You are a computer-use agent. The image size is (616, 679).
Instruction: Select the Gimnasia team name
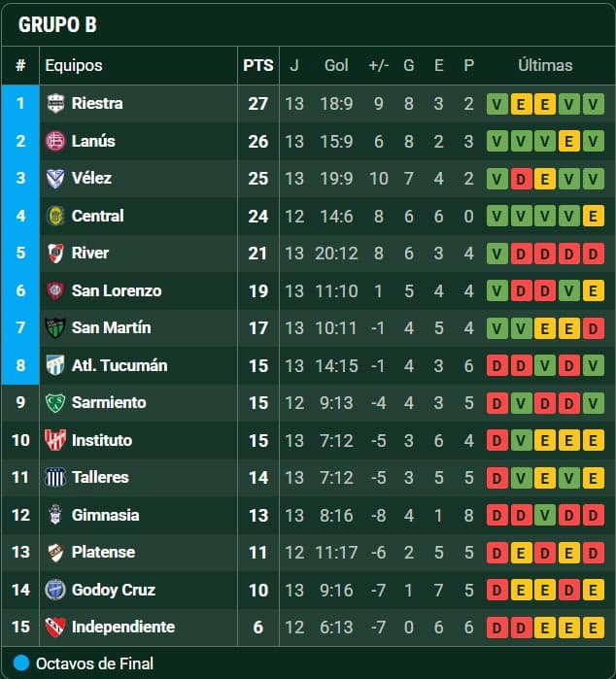105,515
